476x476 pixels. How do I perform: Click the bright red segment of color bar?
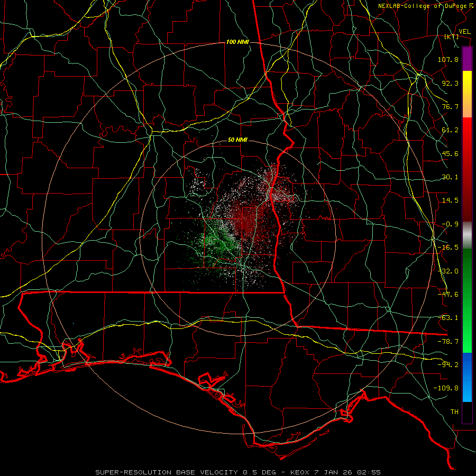(x=467, y=170)
